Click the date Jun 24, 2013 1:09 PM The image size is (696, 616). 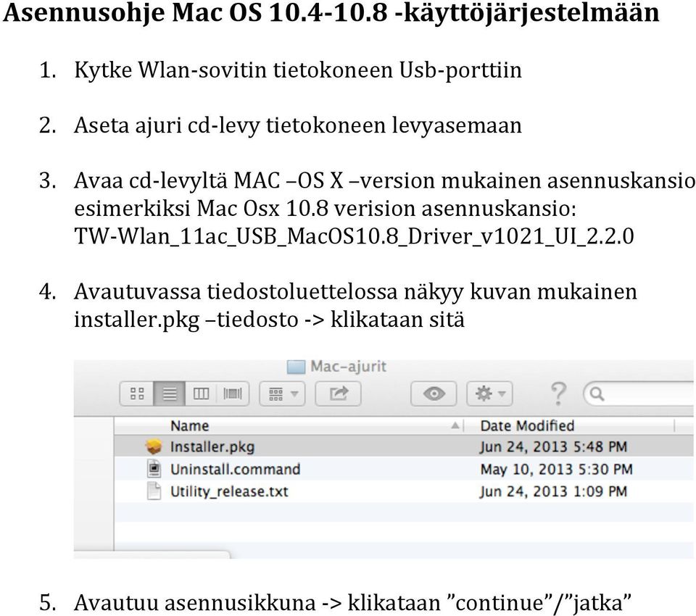[553, 491]
